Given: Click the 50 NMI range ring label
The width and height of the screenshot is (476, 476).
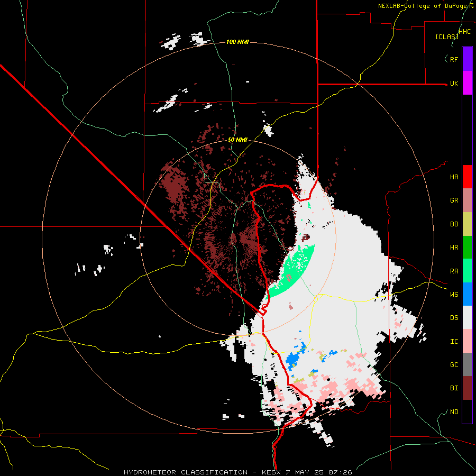Looking at the screenshot, I should [237, 140].
